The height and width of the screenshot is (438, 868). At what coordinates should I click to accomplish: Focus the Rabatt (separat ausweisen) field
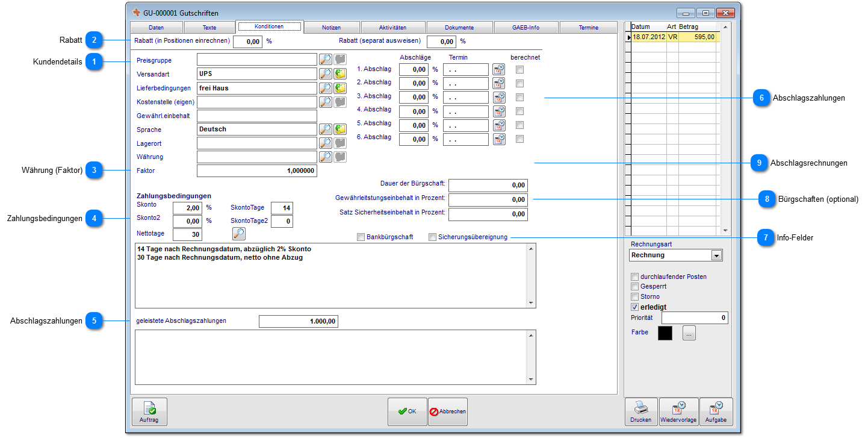[441, 42]
